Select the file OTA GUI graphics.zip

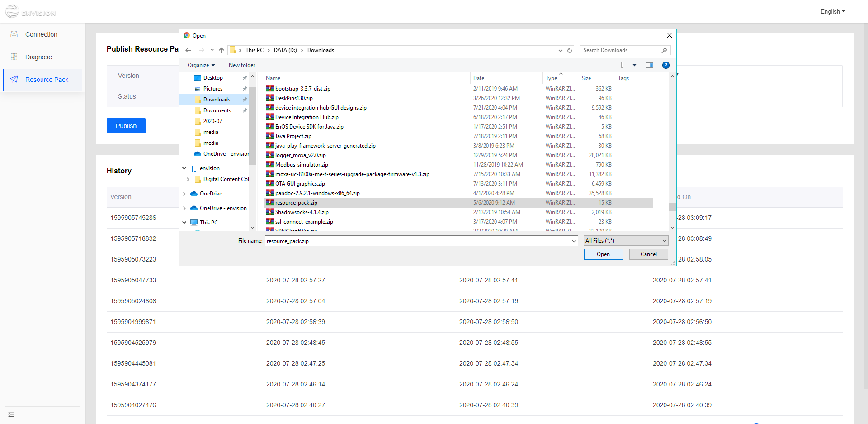coord(300,184)
